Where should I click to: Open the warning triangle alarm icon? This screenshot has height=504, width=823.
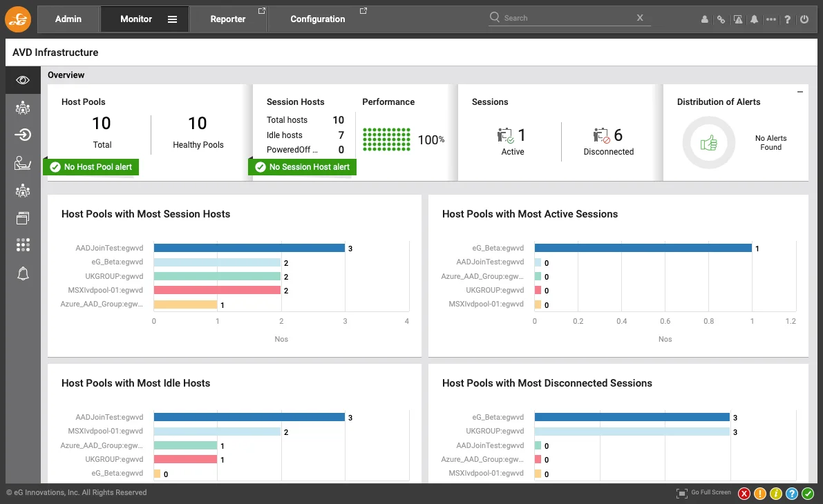point(738,19)
